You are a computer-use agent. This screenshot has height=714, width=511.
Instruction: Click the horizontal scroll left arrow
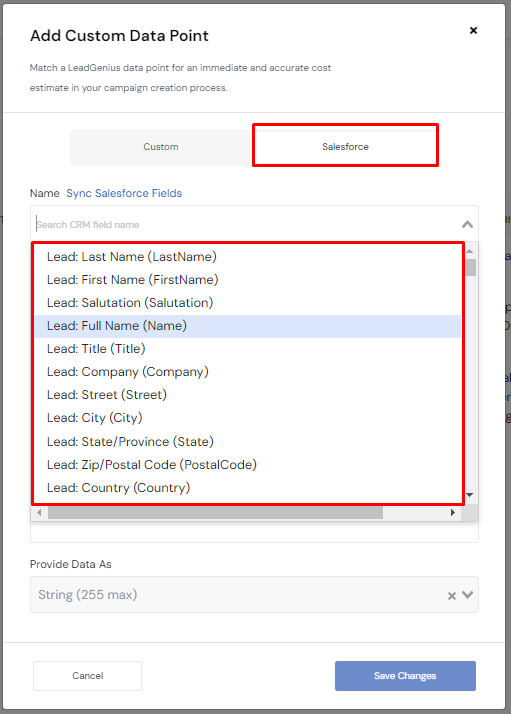pyautogui.click(x=40, y=513)
